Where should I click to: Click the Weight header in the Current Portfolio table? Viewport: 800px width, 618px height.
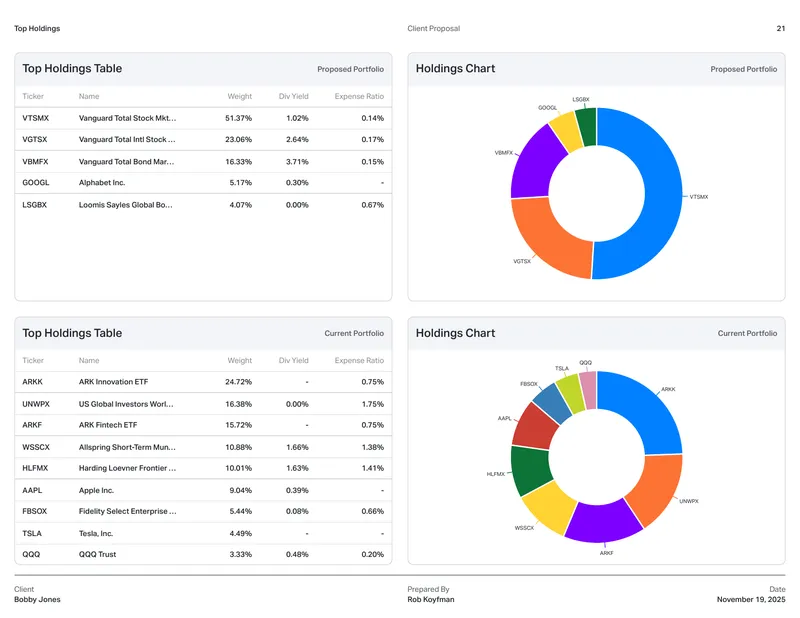[x=240, y=360]
